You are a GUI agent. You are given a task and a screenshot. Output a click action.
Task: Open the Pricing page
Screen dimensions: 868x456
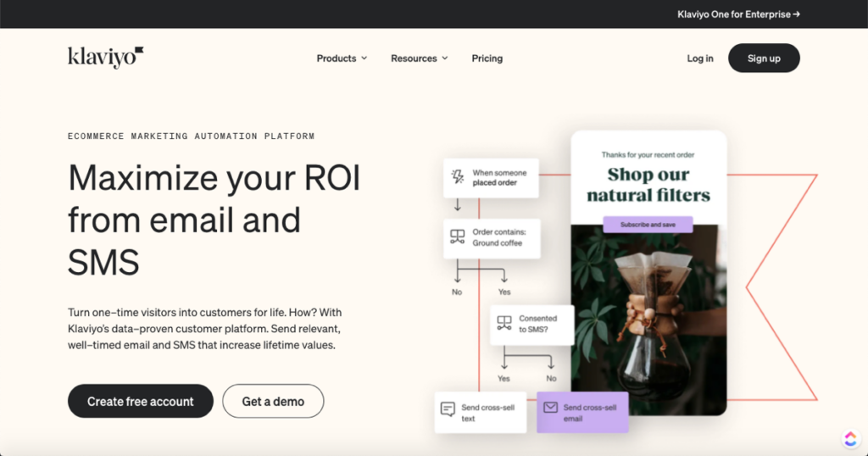(x=487, y=58)
